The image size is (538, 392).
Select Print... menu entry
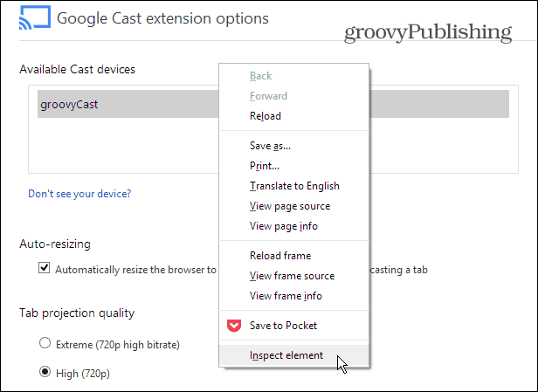pyautogui.click(x=293, y=166)
